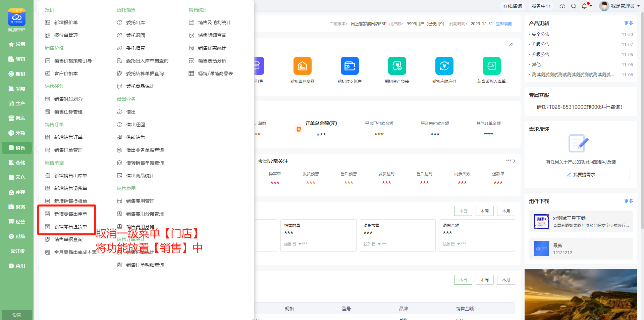Click the 异常单 count in 今日异常关注
644x320 pixels.
tap(275, 183)
